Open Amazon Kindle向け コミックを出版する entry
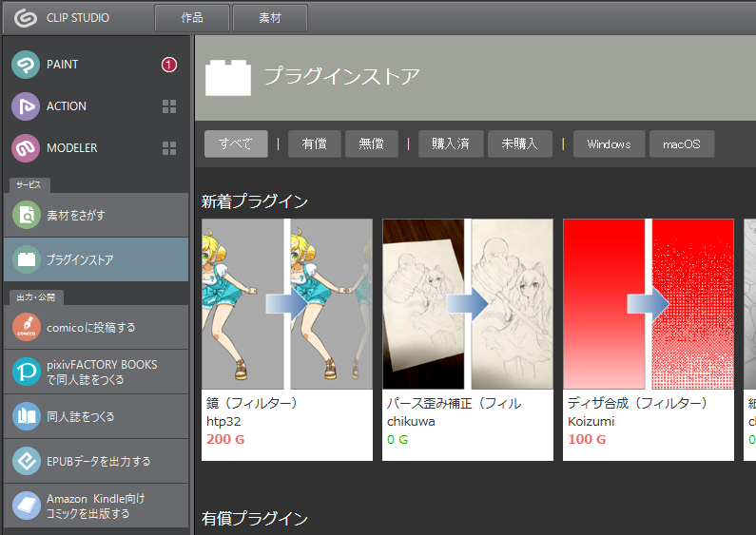This screenshot has width=756, height=535. [x=96, y=506]
